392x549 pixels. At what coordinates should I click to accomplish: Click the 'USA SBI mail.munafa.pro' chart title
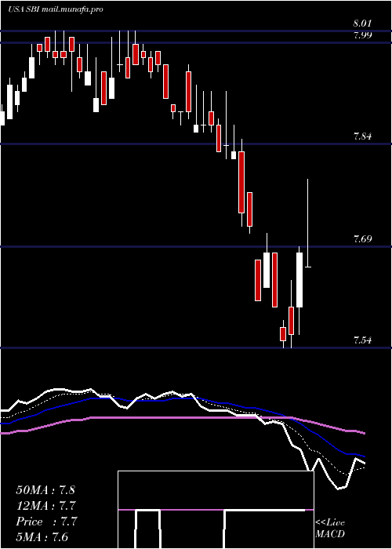coord(56,9)
